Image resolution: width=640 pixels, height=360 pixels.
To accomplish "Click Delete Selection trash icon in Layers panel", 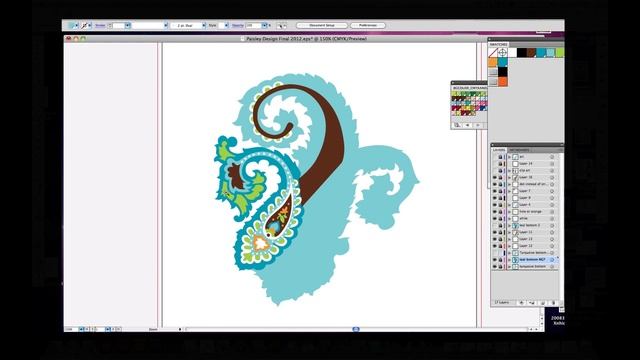I will pos(553,303).
